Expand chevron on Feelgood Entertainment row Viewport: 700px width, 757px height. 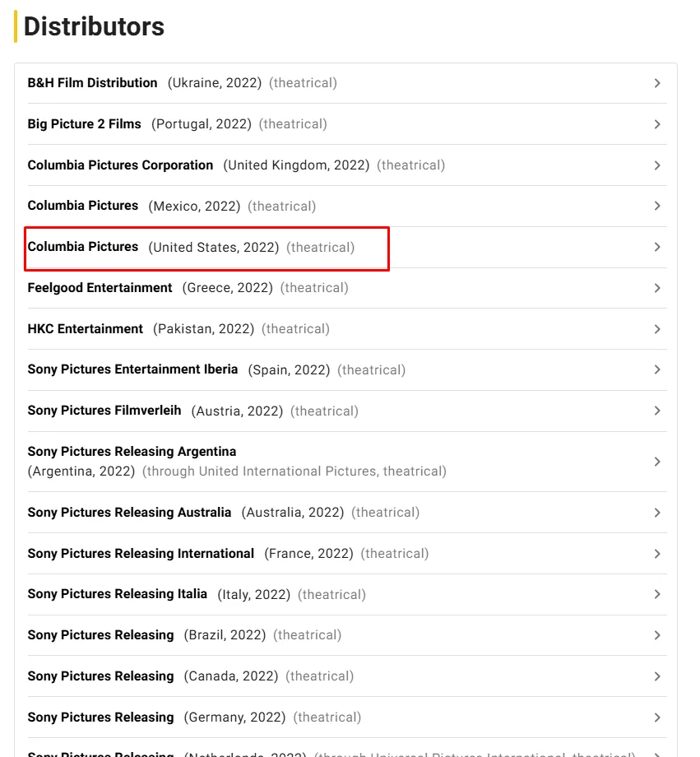pyautogui.click(x=657, y=288)
